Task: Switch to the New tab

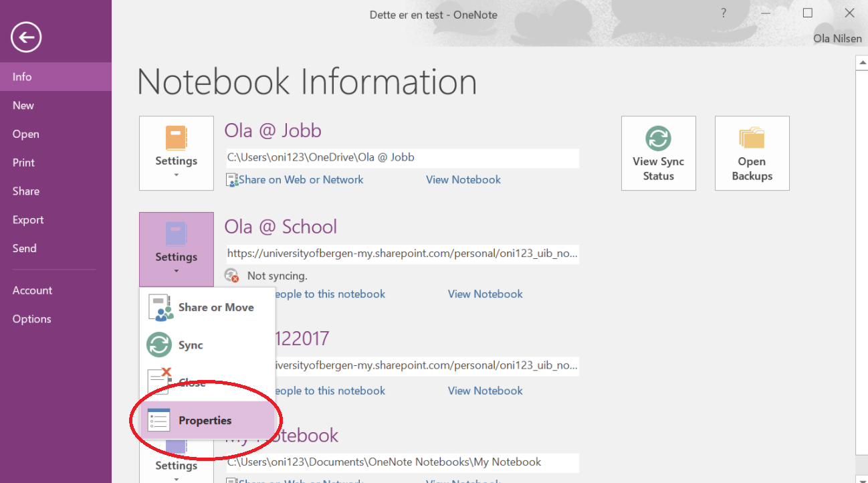Action: [23, 106]
